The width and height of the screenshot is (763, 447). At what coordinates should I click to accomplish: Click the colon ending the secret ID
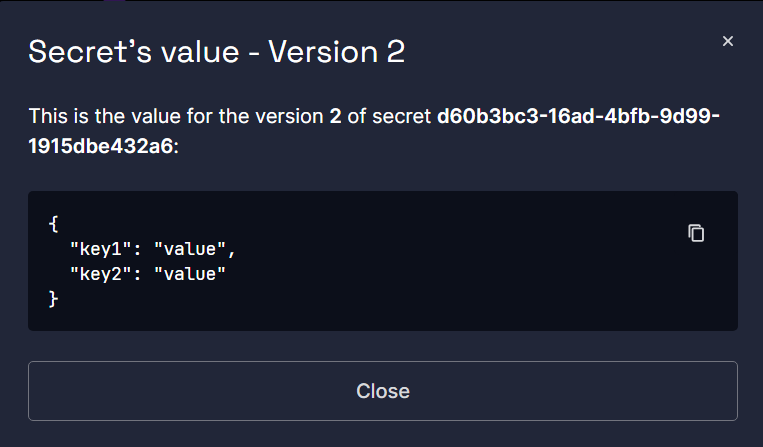[176, 147]
